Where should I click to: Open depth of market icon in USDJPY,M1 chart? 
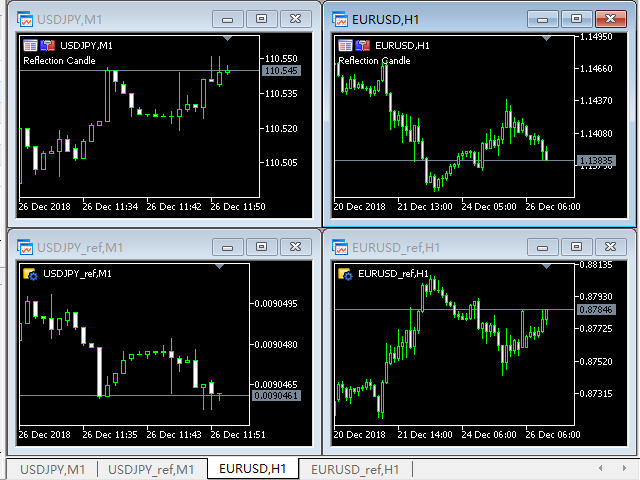pos(48,45)
